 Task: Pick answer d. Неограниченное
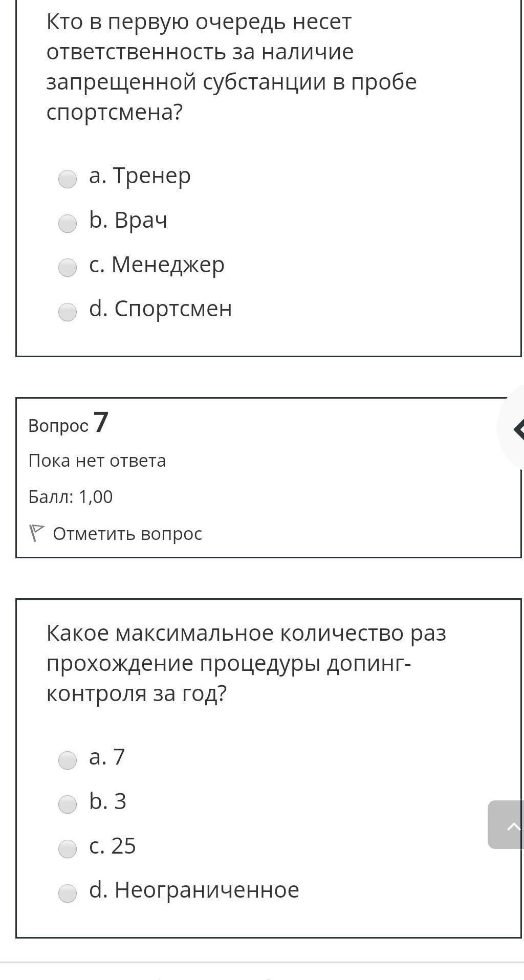click(68, 894)
